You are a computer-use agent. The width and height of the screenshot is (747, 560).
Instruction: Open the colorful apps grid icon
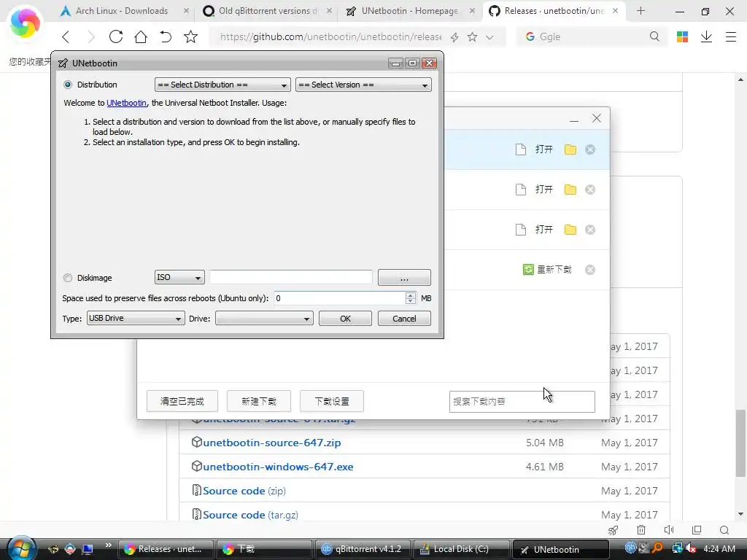(x=682, y=36)
